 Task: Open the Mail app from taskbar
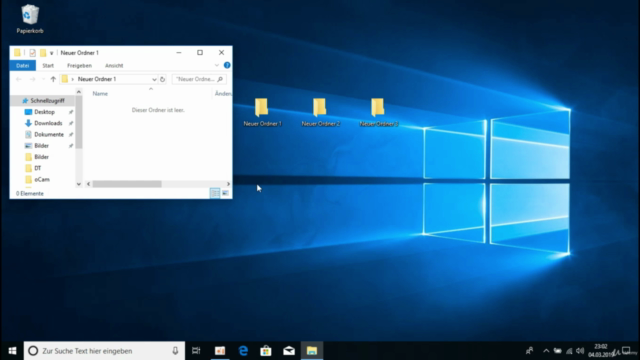click(289, 351)
